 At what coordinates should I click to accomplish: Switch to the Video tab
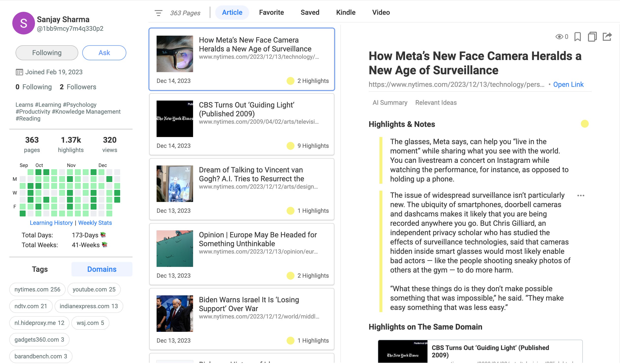pos(381,13)
